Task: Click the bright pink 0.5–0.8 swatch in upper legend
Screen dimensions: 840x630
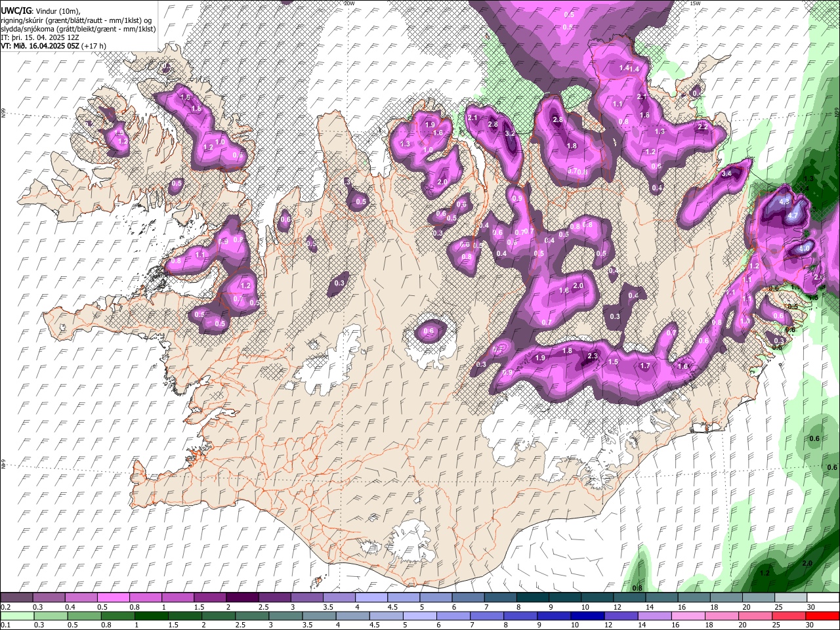Action: coord(113,598)
